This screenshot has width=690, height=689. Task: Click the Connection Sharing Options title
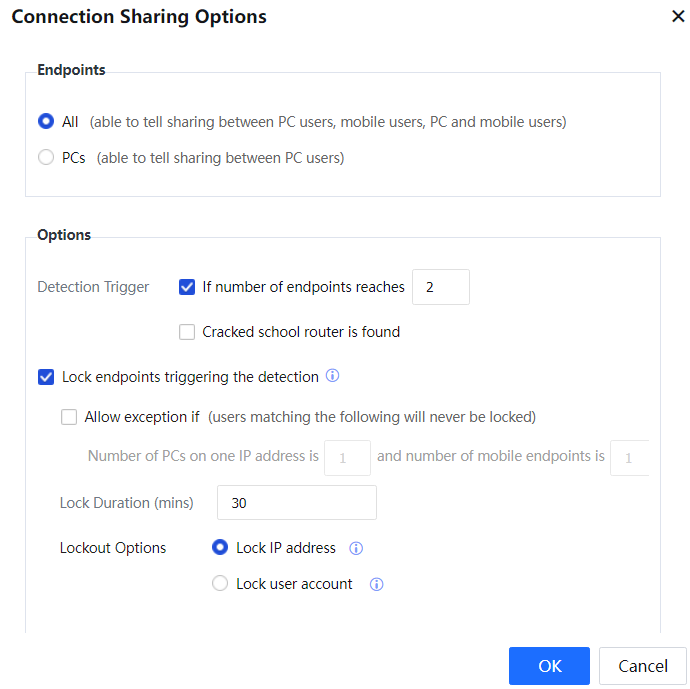pyautogui.click(x=139, y=17)
